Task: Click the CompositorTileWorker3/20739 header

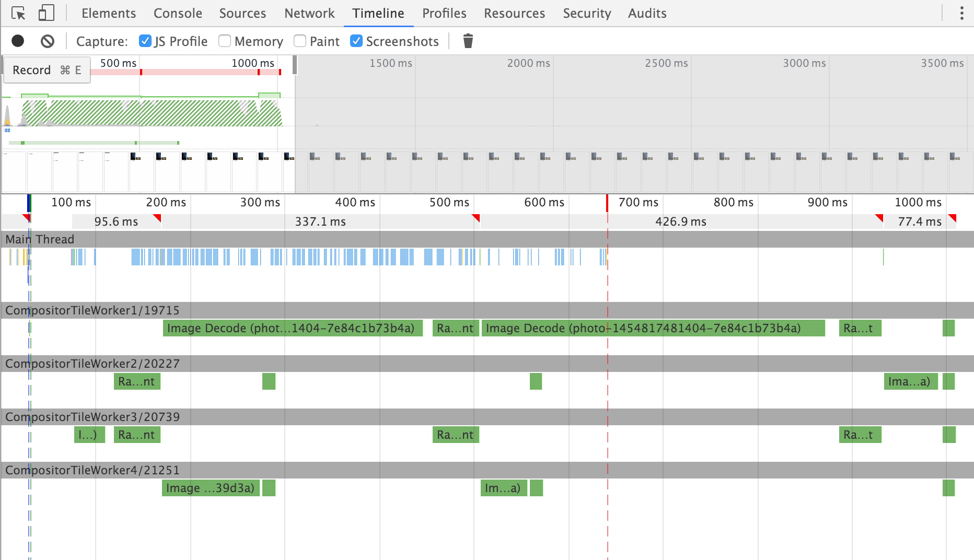Action: (487, 417)
